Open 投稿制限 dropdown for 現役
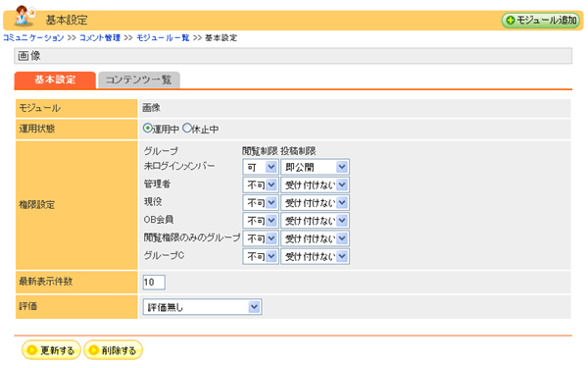Image resolution: width=588 pixels, height=368 pixels. pos(315,203)
